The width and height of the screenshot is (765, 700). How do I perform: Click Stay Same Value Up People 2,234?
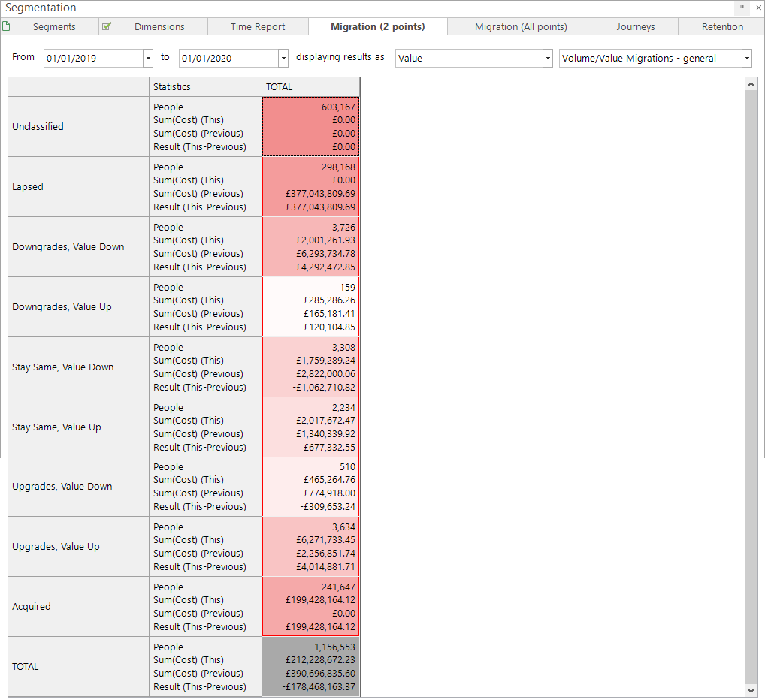click(343, 407)
